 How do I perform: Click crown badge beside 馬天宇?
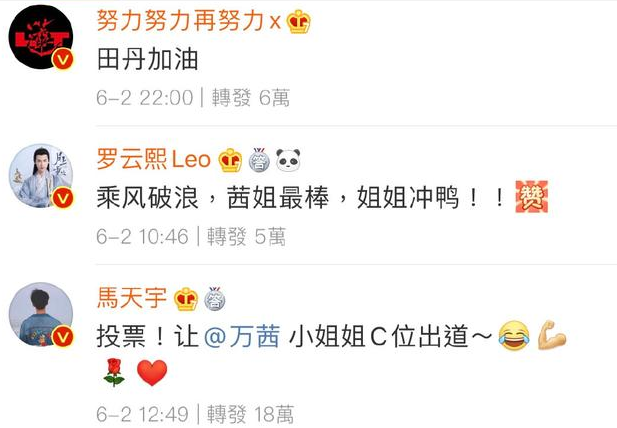[x=186, y=299]
